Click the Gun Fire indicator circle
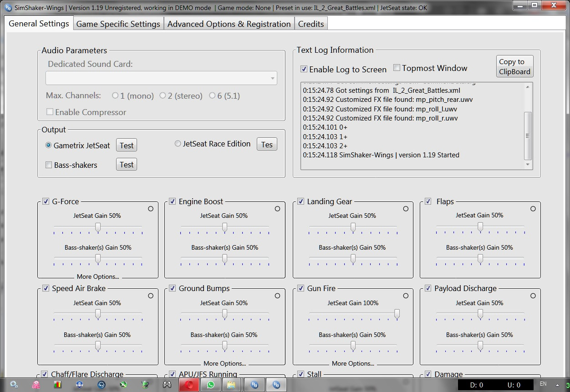This screenshot has height=392, width=570. click(x=406, y=296)
